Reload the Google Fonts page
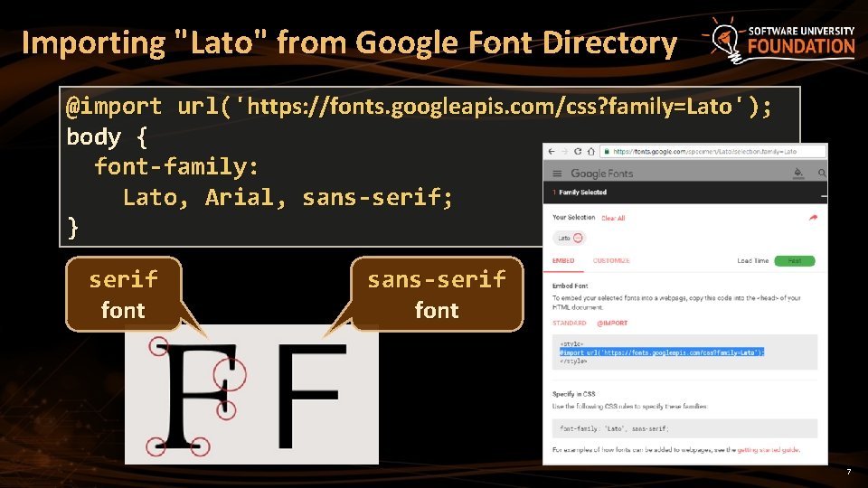 coord(578,151)
